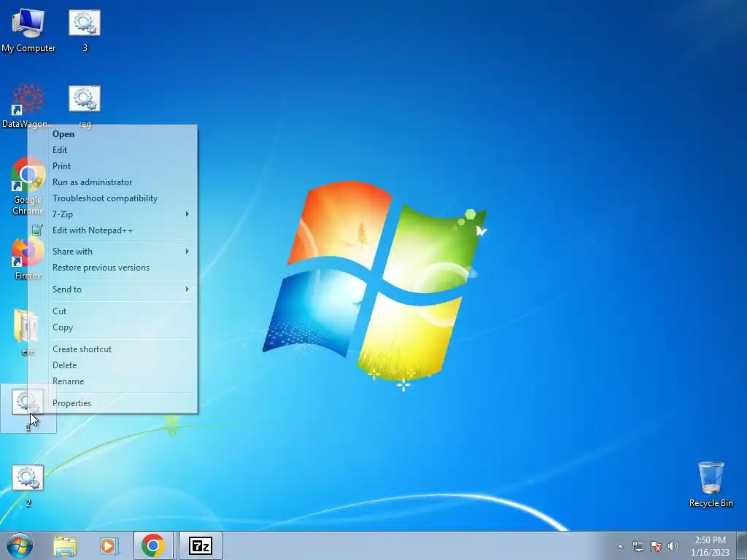Open Windows Explorer from the taskbar
The image size is (747, 560).
click(65, 546)
